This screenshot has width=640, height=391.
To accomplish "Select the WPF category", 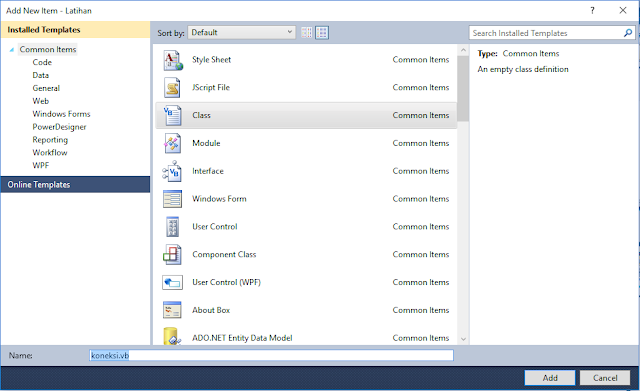I will (40, 165).
